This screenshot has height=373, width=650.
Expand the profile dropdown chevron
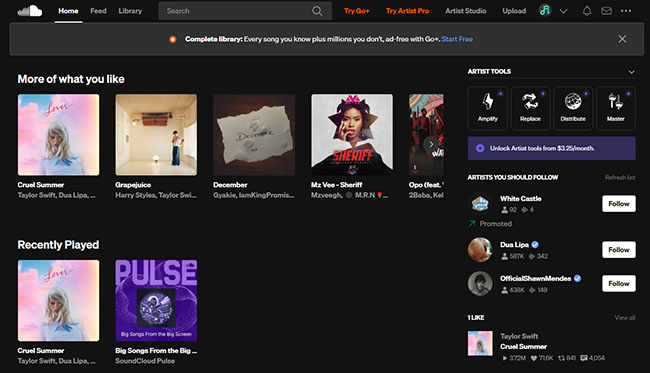pos(563,11)
